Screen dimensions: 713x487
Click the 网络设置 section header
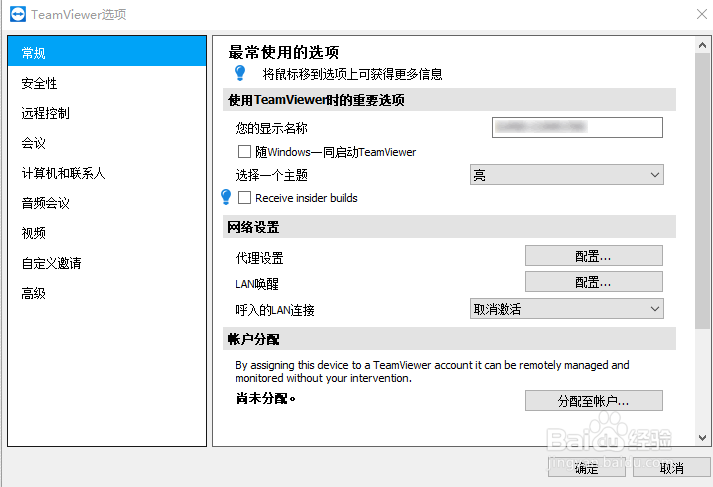[449, 226]
